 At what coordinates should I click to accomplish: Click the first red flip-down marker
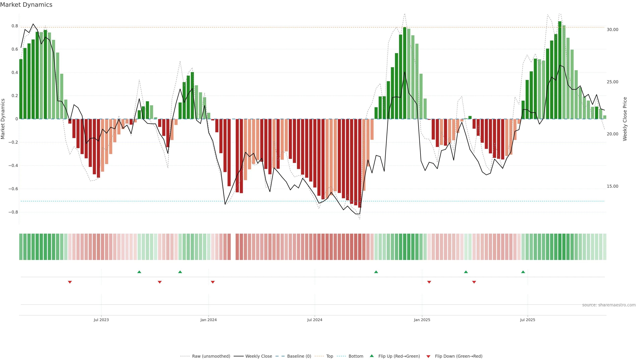point(70,282)
